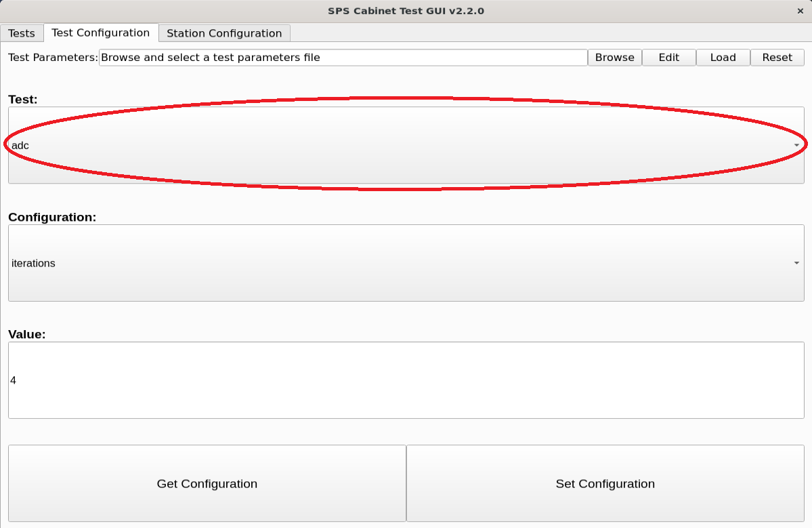Click the Test dropdown arrow

[x=795, y=144]
